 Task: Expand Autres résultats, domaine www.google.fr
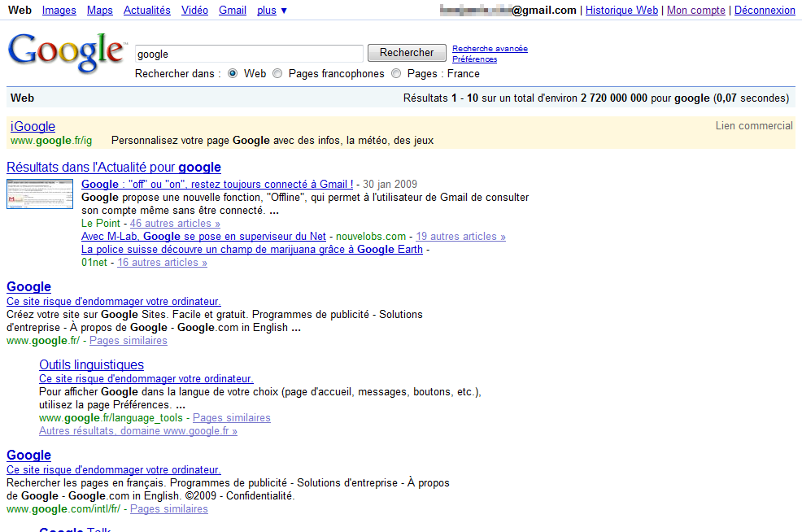click(138, 431)
